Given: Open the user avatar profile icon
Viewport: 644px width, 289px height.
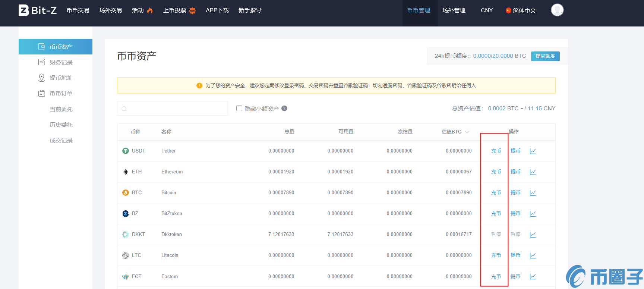Looking at the screenshot, I should point(557,10).
